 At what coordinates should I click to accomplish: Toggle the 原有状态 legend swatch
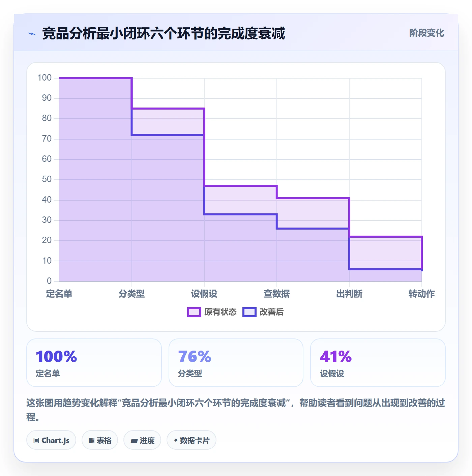[194, 312]
